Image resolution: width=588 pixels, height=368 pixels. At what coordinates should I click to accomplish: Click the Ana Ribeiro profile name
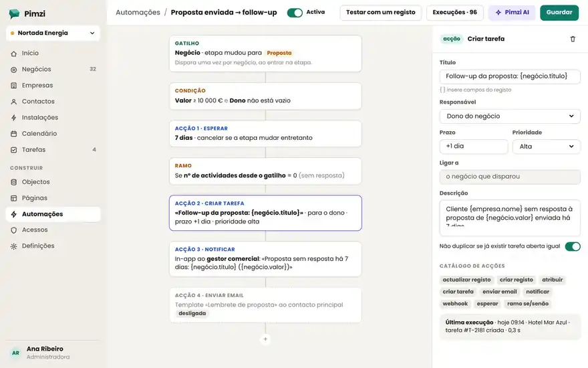point(45,349)
